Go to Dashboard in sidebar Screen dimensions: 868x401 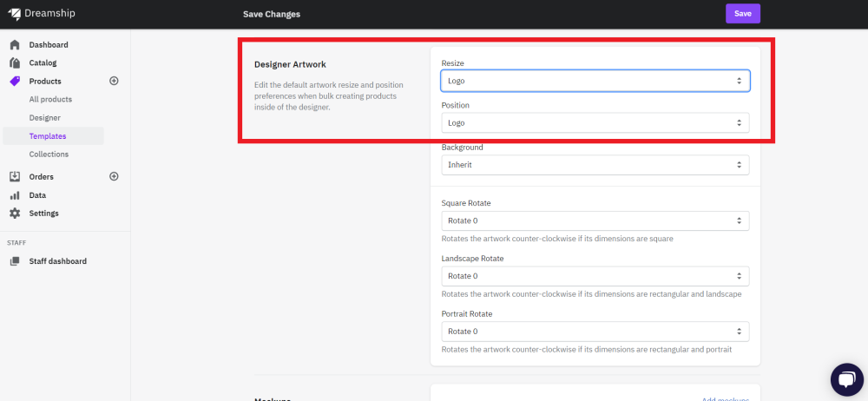(49, 45)
